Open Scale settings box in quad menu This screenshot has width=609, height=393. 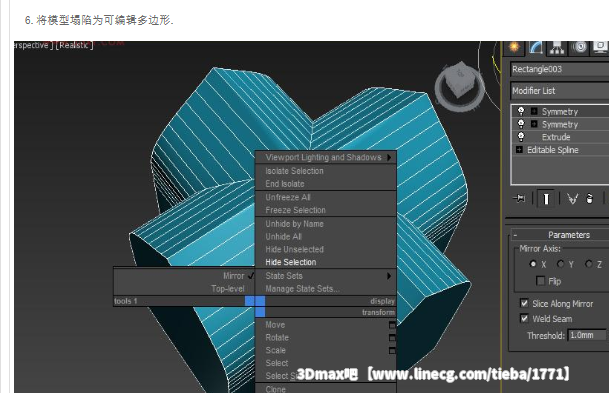tap(392, 350)
